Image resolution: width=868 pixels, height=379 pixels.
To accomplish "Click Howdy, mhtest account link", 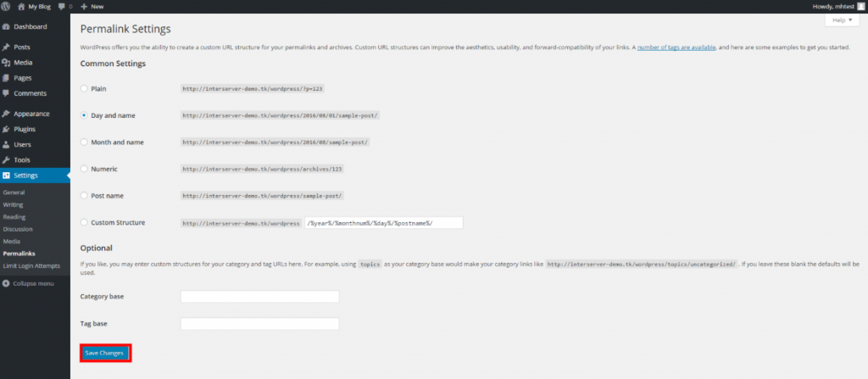I will point(834,7).
